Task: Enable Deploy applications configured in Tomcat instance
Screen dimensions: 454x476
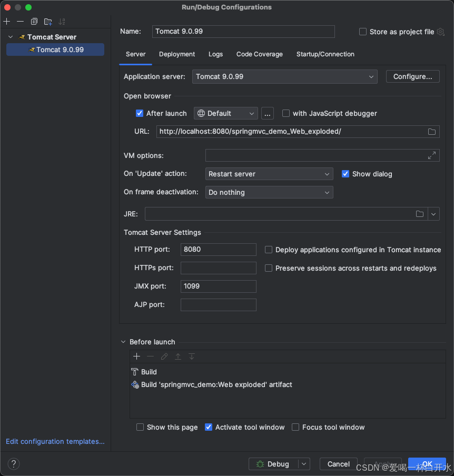Action: 269,250
